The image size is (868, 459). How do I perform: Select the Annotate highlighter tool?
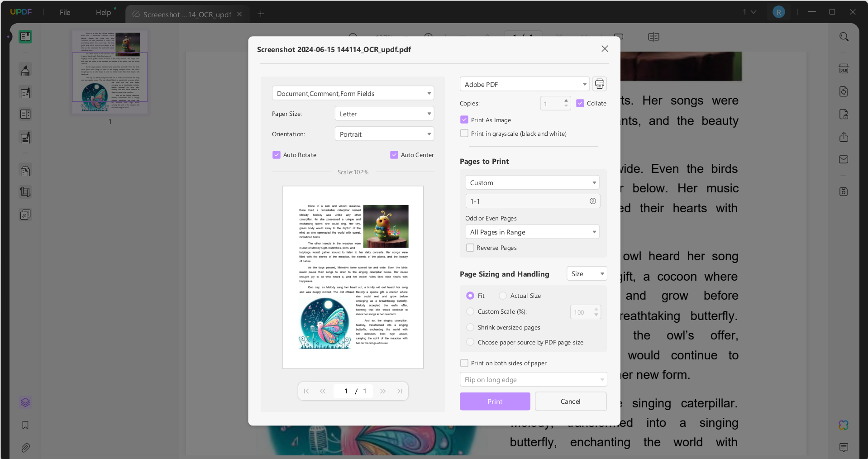point(25,70)
